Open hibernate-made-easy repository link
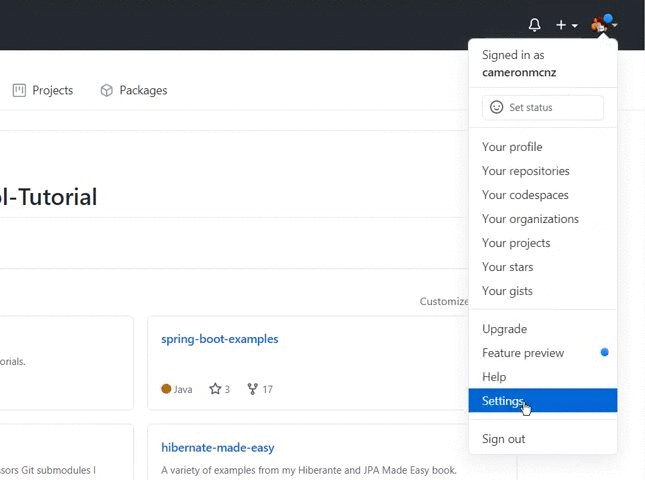 217,448
